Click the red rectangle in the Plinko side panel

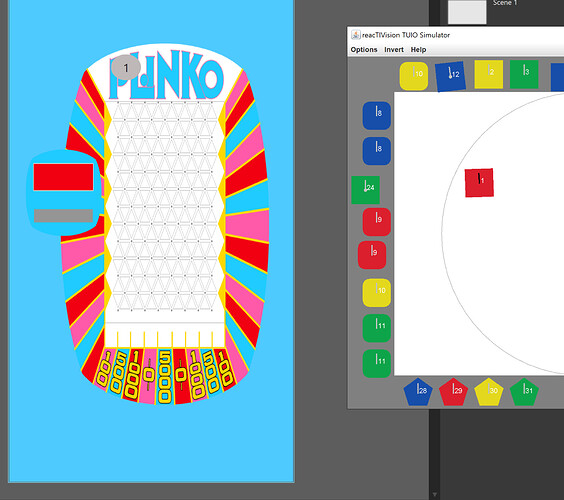click(x=63, y=177)
